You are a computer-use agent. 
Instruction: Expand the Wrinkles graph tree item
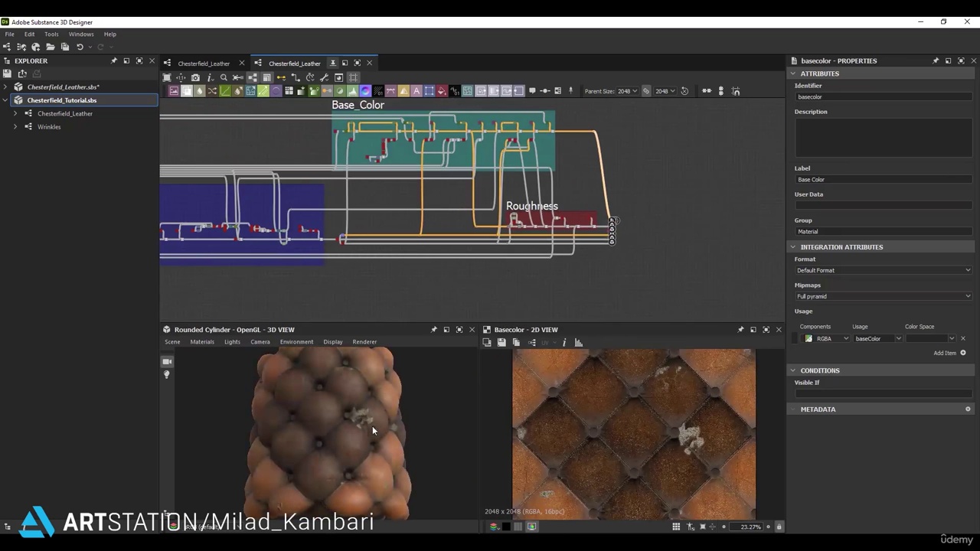pyautogui.click(x=15, y=127)
